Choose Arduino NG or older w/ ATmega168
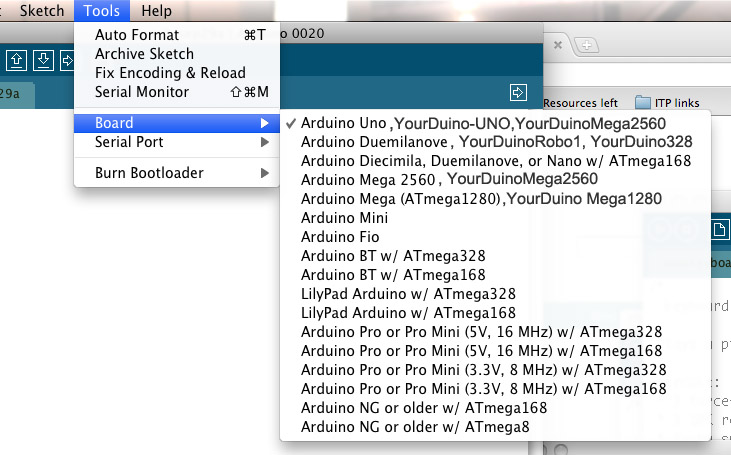Viewport: 731px width, 455px height. coord(495,408)
